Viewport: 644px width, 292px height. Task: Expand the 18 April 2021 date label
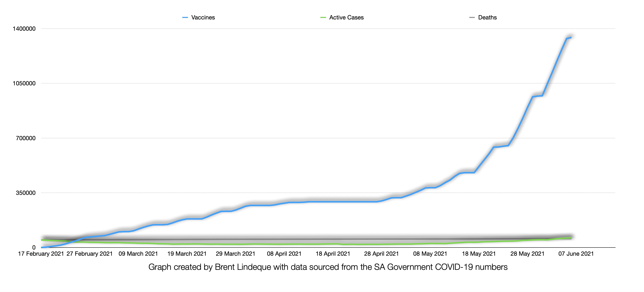point(333,253)
